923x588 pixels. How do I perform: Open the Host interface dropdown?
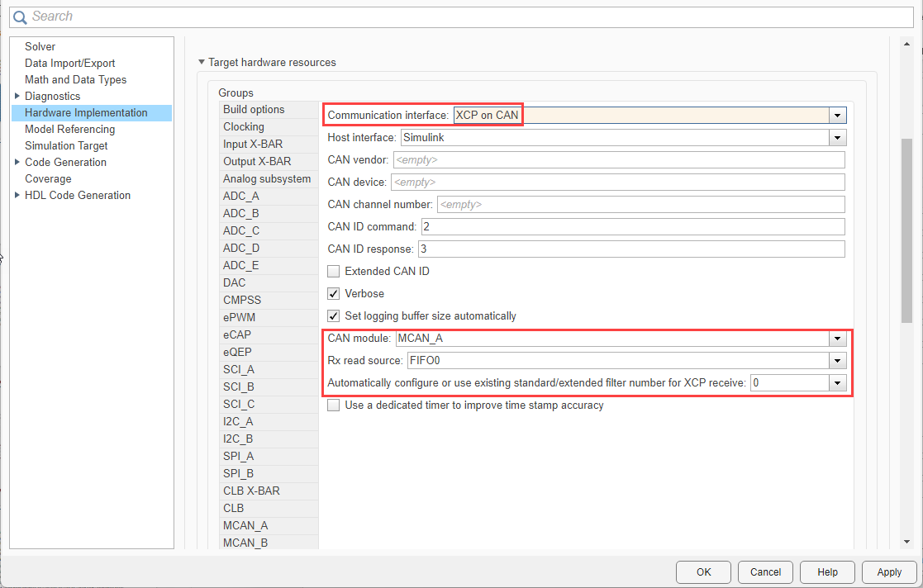coord(837,137)
